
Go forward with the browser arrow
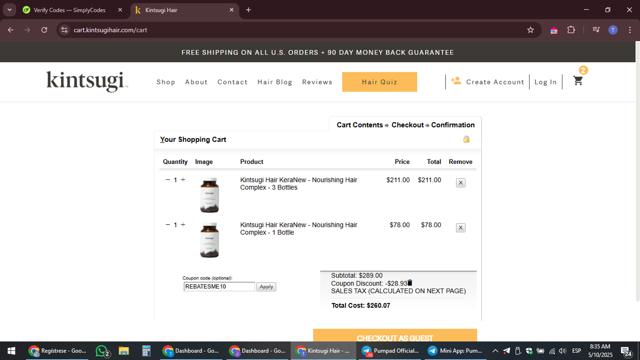click(x=27, y=30)
